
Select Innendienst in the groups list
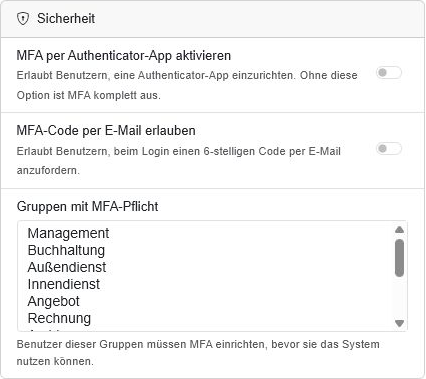tap(63, 284)
